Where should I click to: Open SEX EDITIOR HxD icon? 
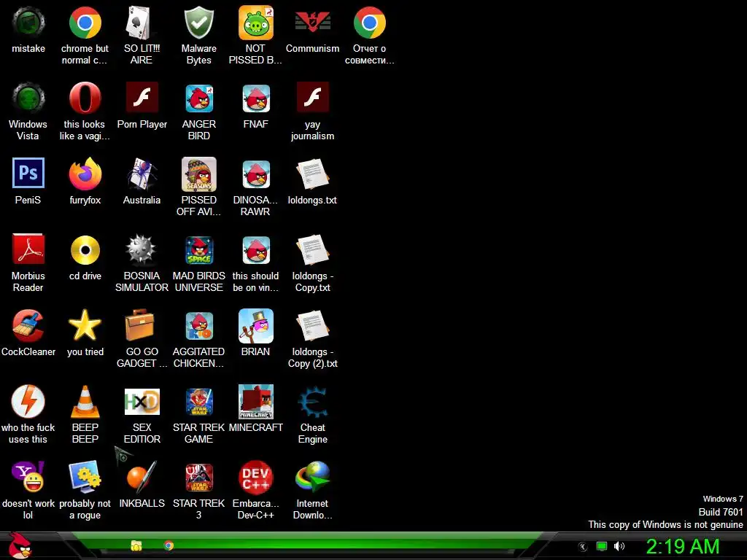(x=142, y=402)
